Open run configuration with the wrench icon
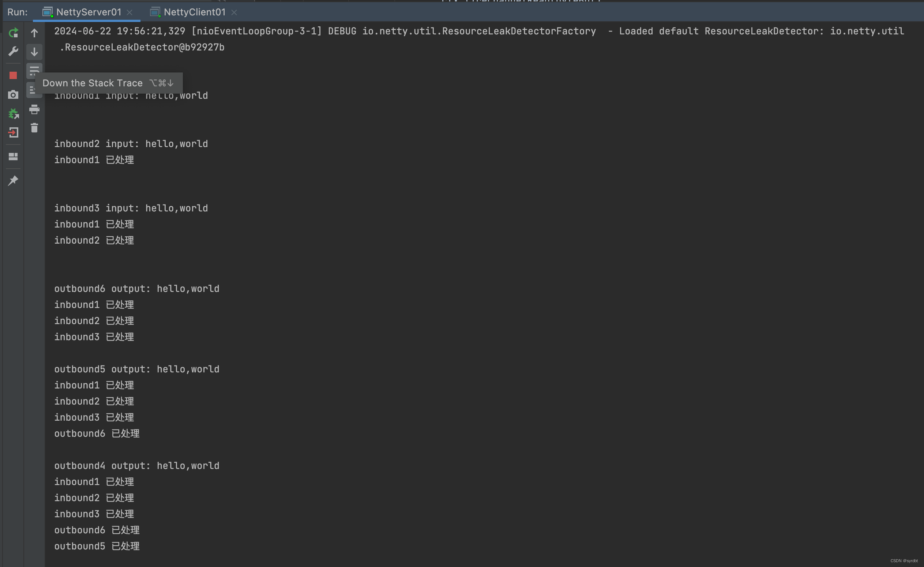This screenshot has width=924, height=567. coord(13,51)
